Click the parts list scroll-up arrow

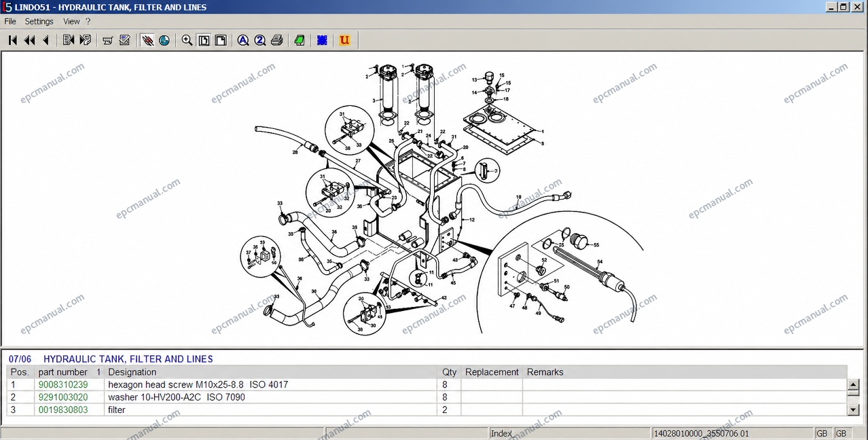[x=854, y=385]
